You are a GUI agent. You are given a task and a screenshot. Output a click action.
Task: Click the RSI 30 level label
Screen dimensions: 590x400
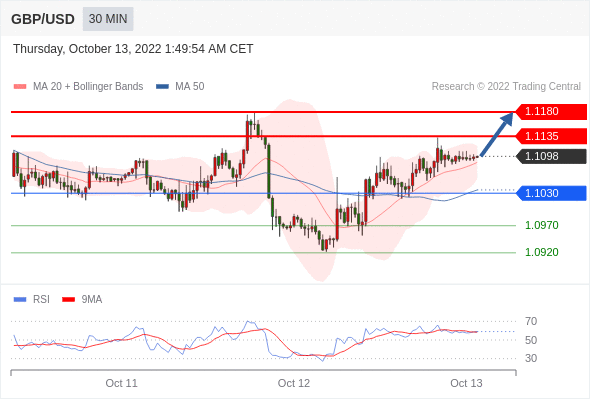click(x=531, y=358)
